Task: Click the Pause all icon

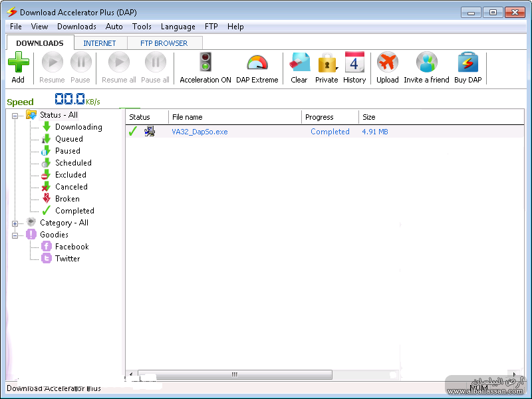Action: point(156,63)
